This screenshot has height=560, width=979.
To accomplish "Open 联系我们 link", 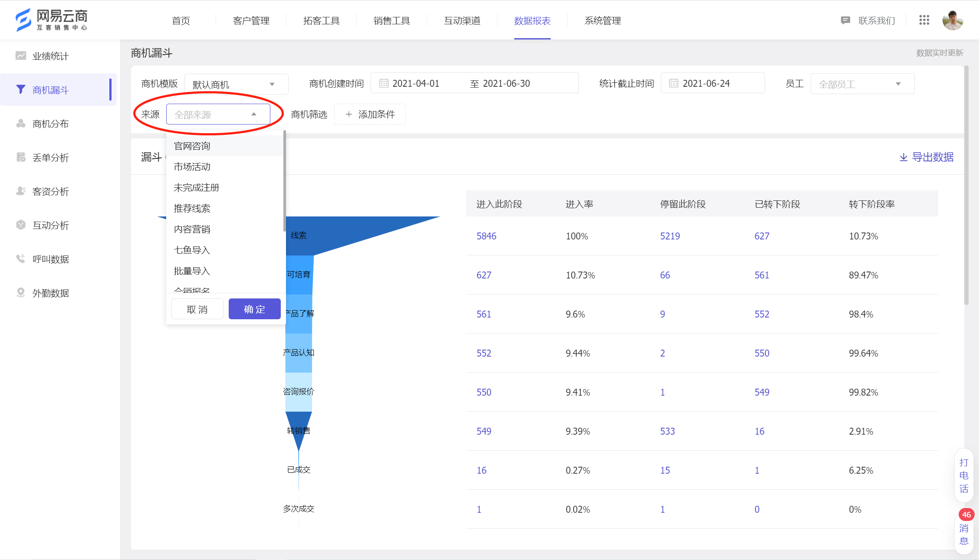I will tap(877, 20).
